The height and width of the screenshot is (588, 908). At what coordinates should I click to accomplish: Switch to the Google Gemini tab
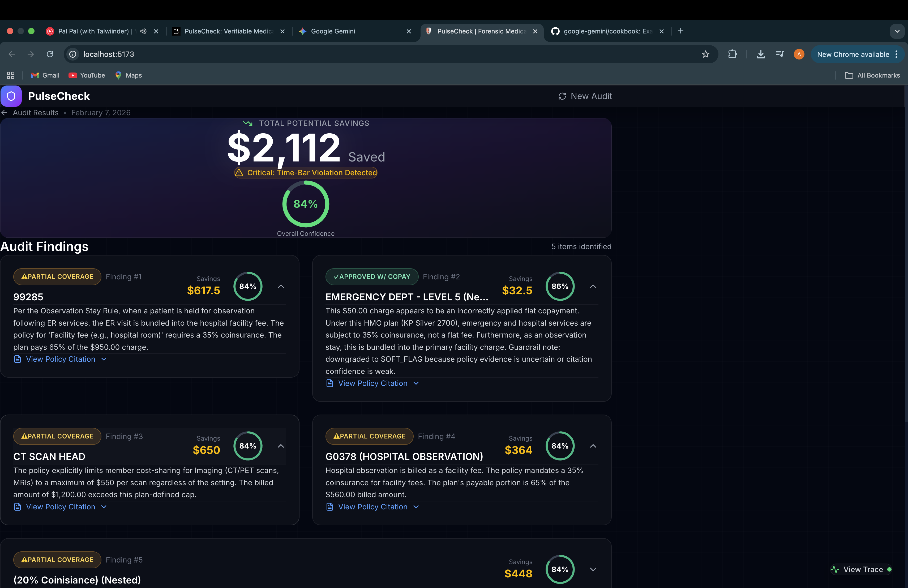[x=333, y=31]
